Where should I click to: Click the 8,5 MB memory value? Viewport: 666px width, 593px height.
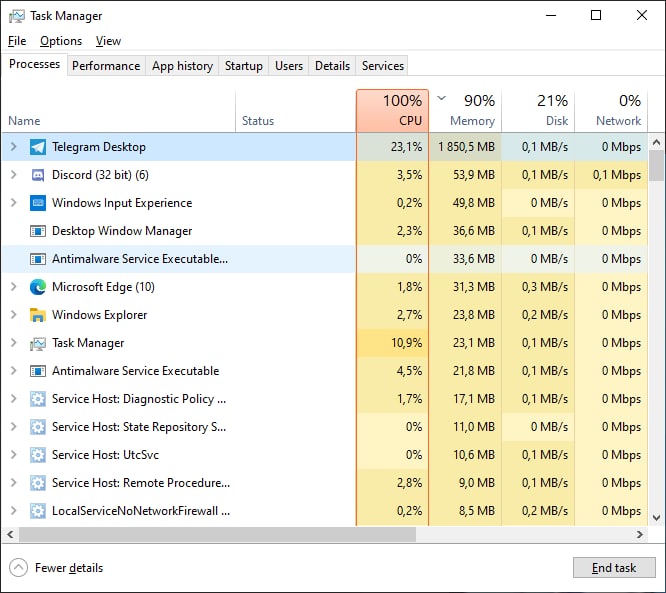pyautogui.click(x=477, y=511)
